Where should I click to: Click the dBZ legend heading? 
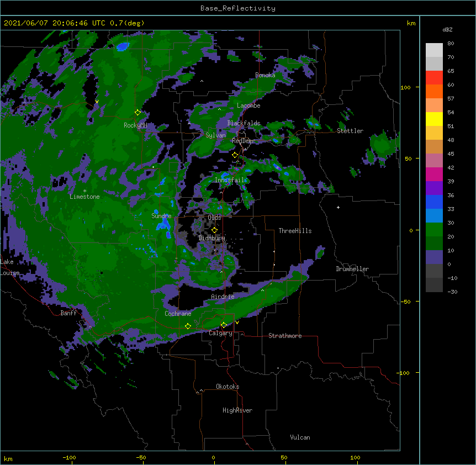point(447,29)
